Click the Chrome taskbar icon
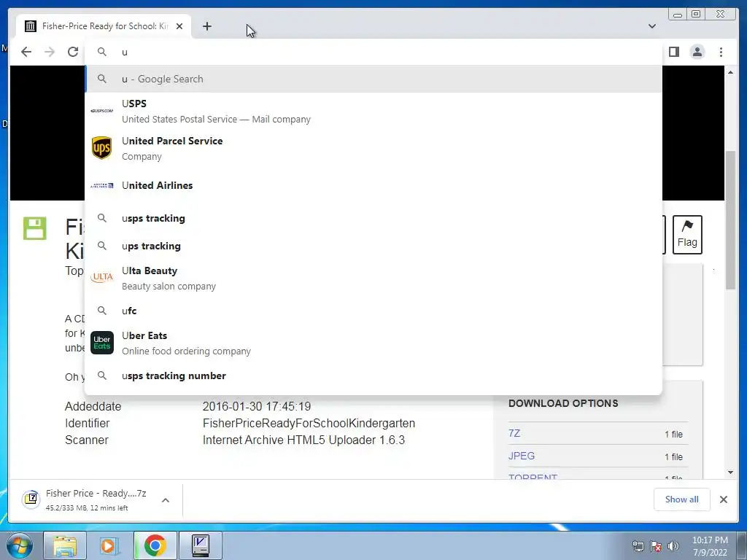This screenshot has width=747, height=560. tap(155, 545)
